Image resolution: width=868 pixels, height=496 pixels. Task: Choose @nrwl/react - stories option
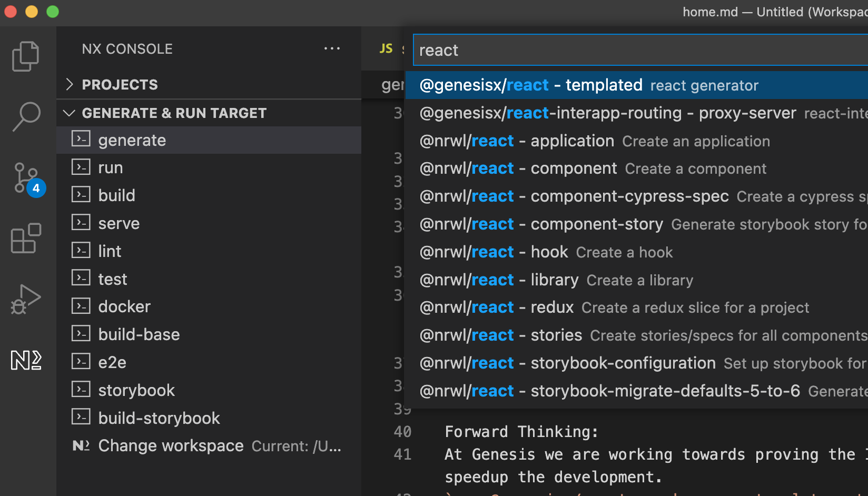636,335
